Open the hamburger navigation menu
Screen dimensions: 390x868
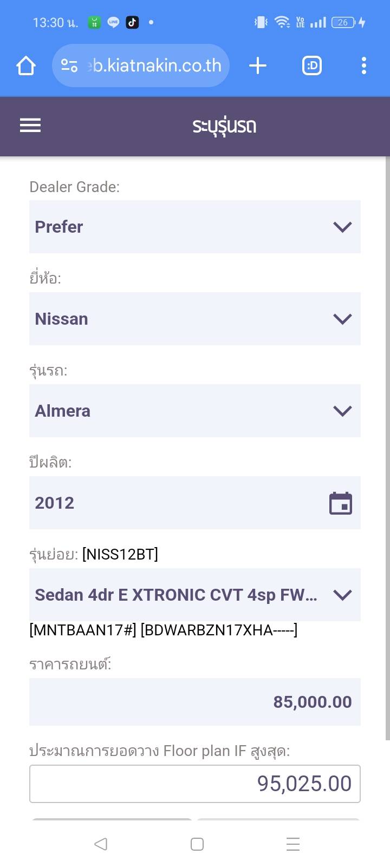click(30, 126)
